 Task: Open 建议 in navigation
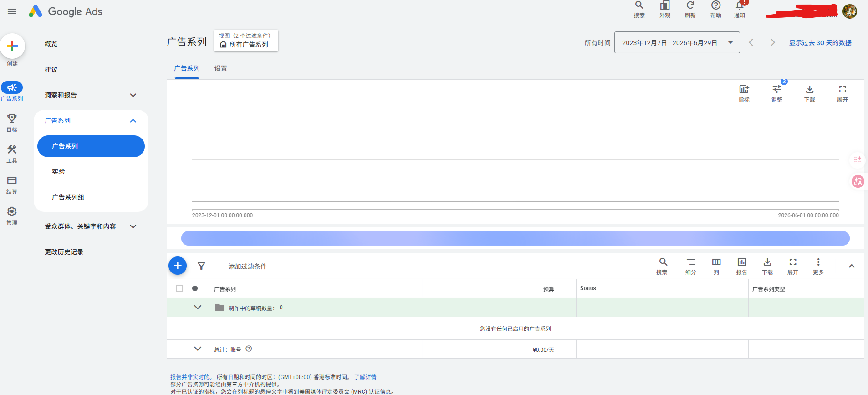[51, 70]
